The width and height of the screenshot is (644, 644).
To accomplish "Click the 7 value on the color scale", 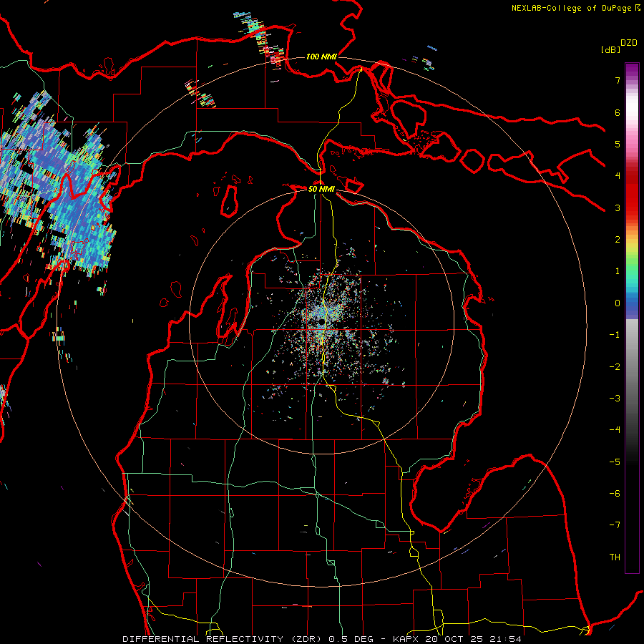I will [618, 80].
